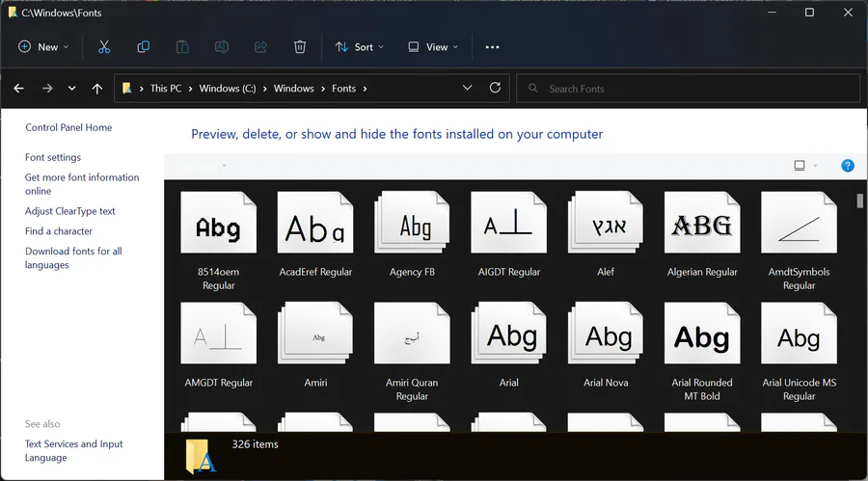Open the New item dropdown
The height and width of the screenshot is (481, 868).
tap(43, 47)
